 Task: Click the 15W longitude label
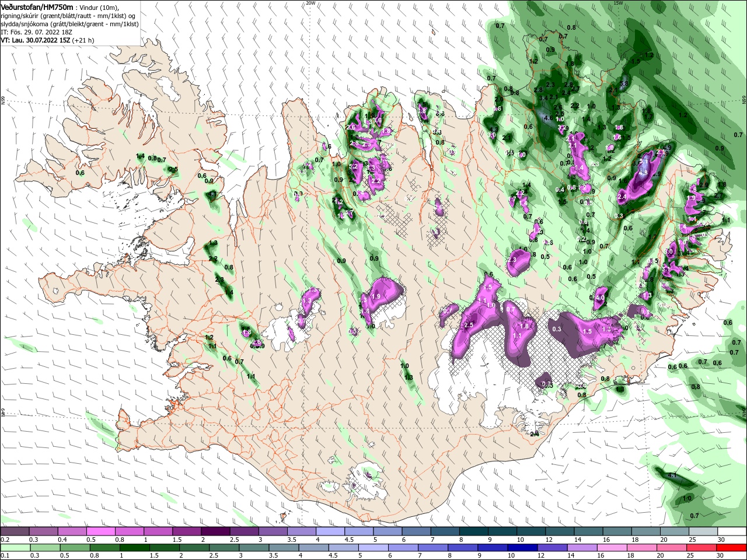pos(618,3)
